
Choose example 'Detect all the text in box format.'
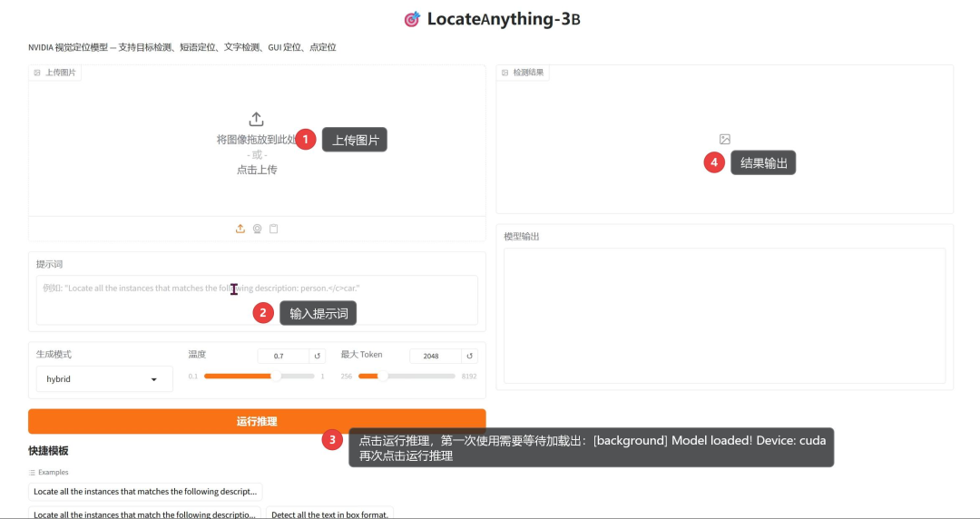[x=330, y=514]
